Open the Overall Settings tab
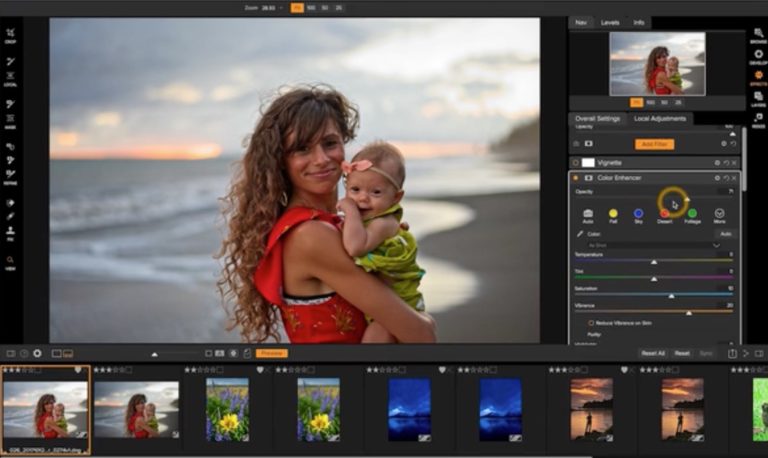 (598, 119)
